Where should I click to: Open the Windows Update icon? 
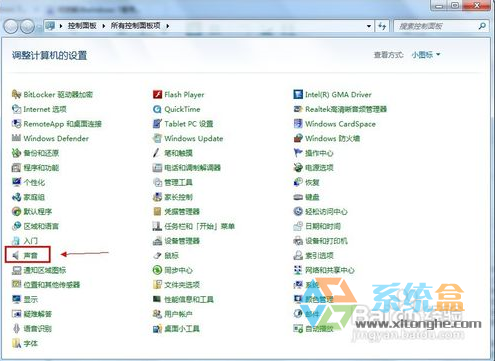pos(157,138)
